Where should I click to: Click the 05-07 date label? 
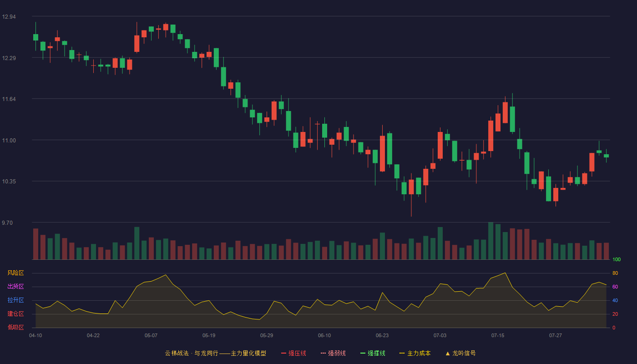pos(151,335)
